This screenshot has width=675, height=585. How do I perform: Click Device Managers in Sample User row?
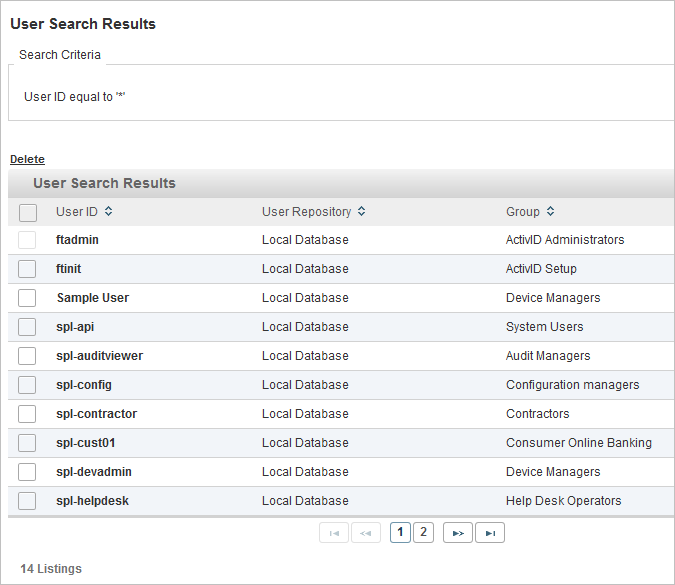pos(553,298)
